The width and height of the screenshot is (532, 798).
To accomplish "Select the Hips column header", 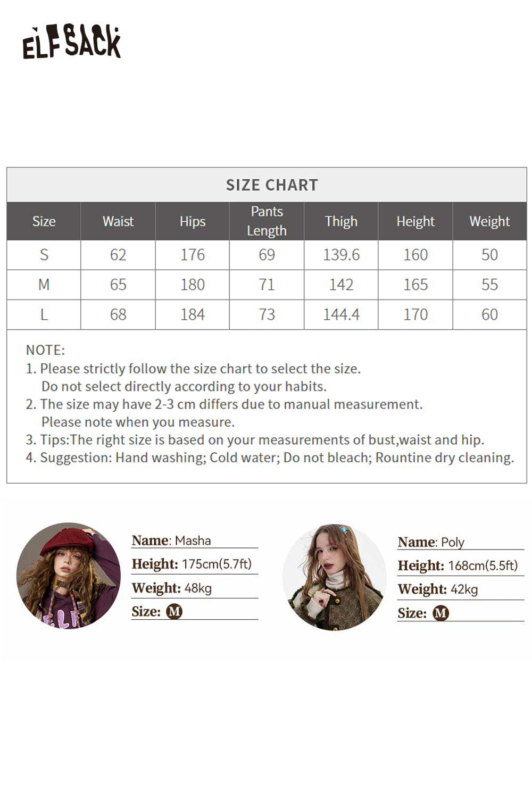I will pyautogui.click(x=193, y=221).
